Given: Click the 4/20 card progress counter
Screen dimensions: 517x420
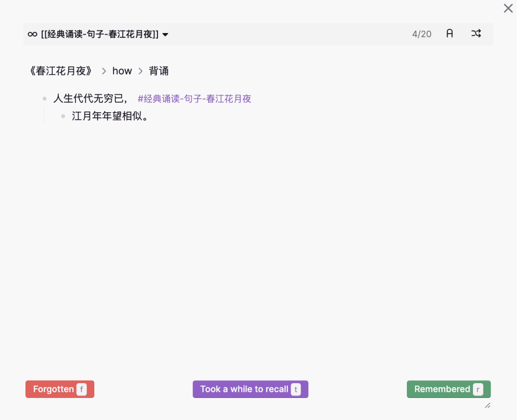Looking at the screenshot, I should [x=421, y=34].
